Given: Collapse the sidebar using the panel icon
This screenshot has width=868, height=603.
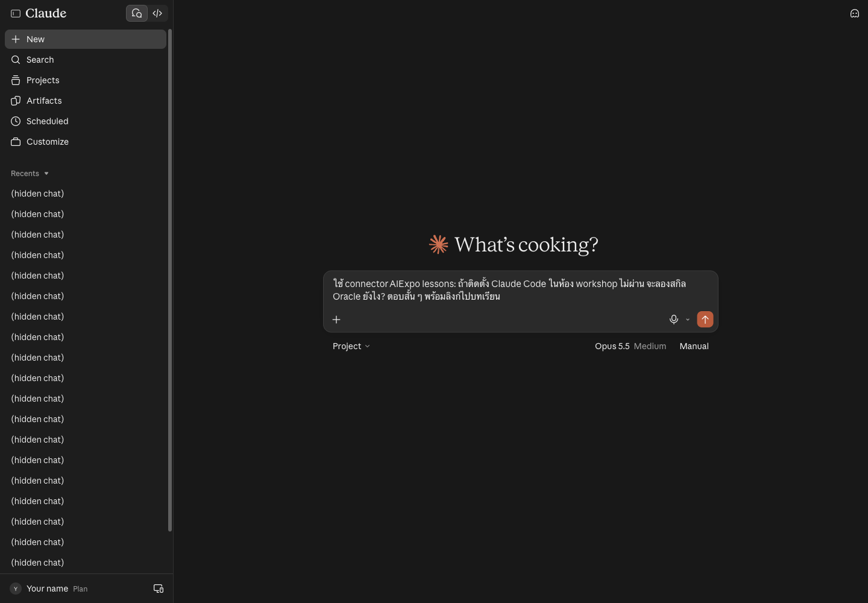Looking at the screenshot, I should coord(16,13).
